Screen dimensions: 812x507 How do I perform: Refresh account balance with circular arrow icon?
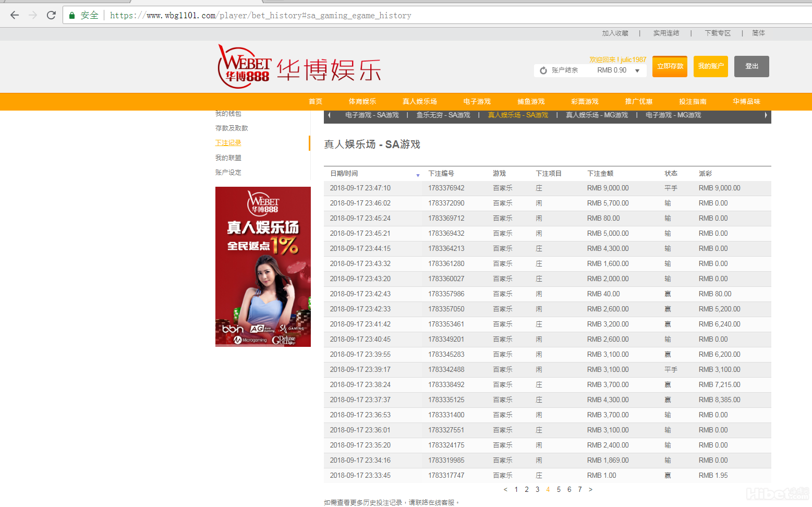point(543,70)
